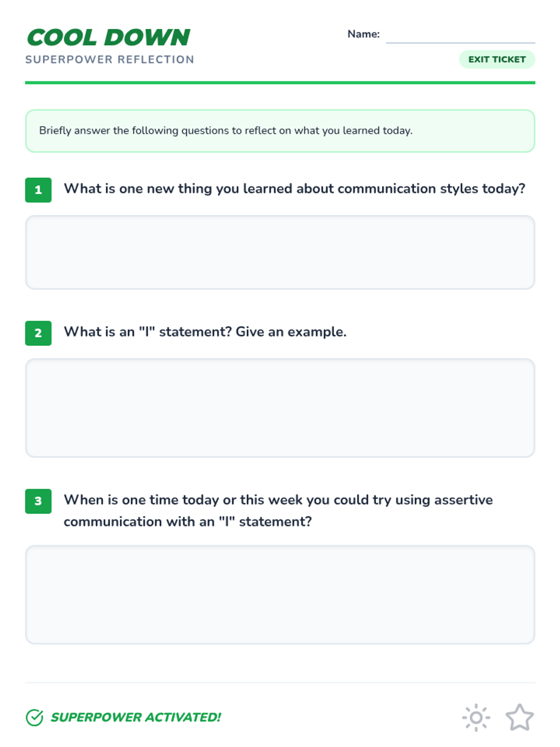Click the "Briefly answer" instruction box
560x747 pixels.
click(280, 131)
